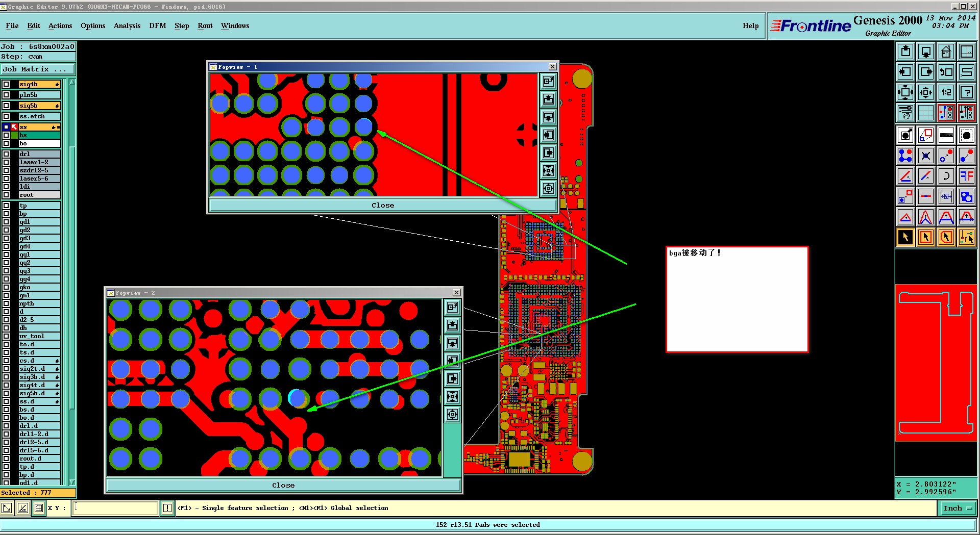Click the pan up icon in right toolbar
The height and width of the screenshot is (535, 980).
click(905, 52)
